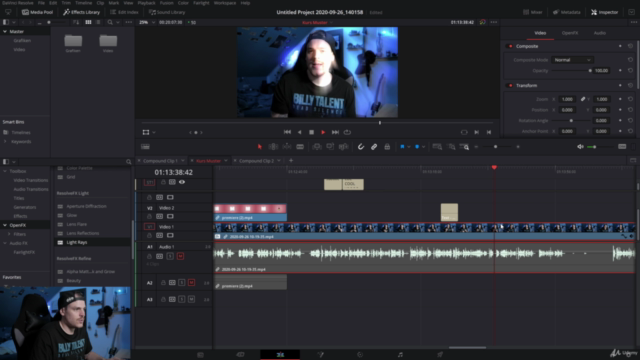This screenshot has height=360, width=640.
Task: Select the Light Rays effect
Action: 77,242
